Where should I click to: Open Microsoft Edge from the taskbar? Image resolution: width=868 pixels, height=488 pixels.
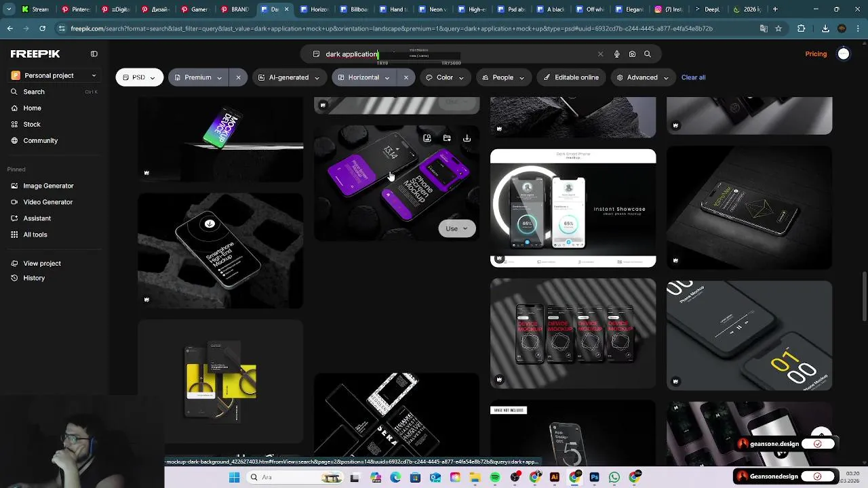[396, 477]
